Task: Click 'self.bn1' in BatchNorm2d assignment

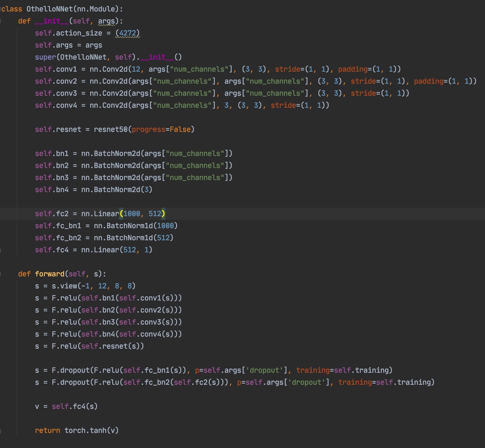Action: point(52,154)
